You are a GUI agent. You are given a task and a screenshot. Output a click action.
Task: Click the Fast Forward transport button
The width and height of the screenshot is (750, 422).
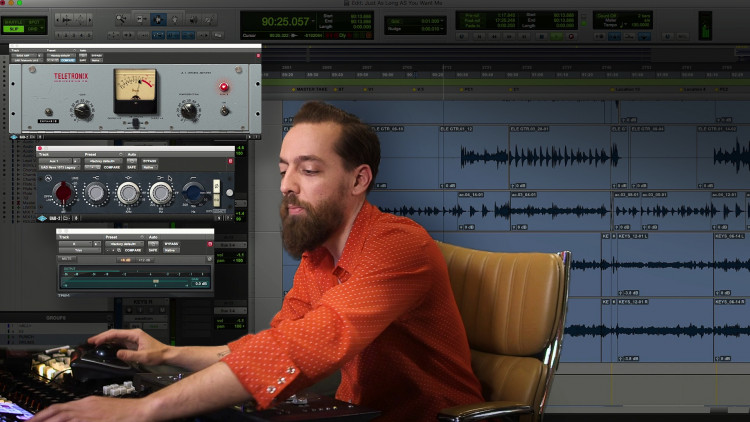[x=509, y=36]
